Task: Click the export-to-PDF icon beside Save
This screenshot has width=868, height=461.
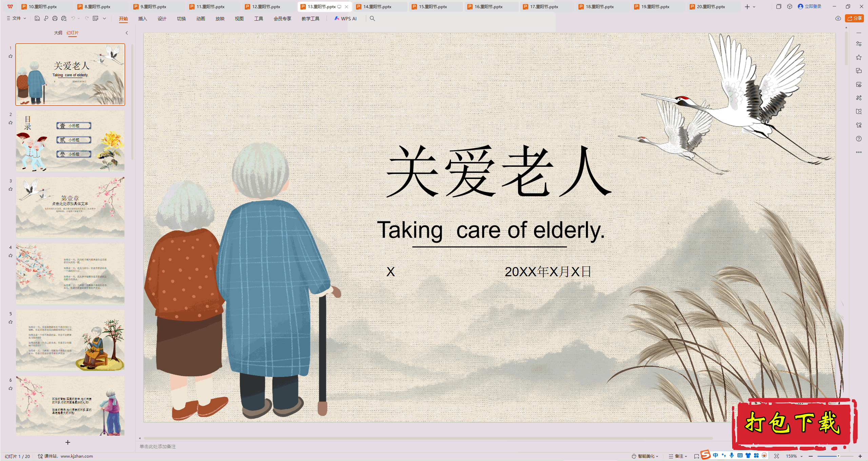Action: [x=46, y=19]
